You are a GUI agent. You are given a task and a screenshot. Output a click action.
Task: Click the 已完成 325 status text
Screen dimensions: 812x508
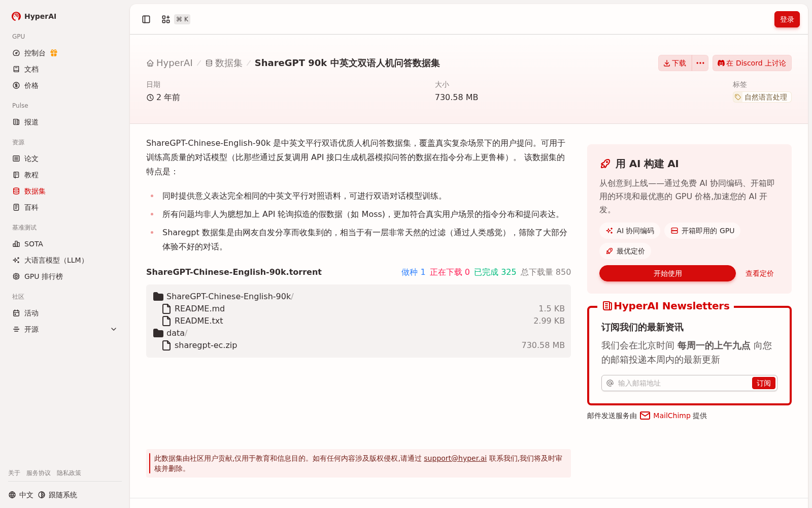(495, 272)
